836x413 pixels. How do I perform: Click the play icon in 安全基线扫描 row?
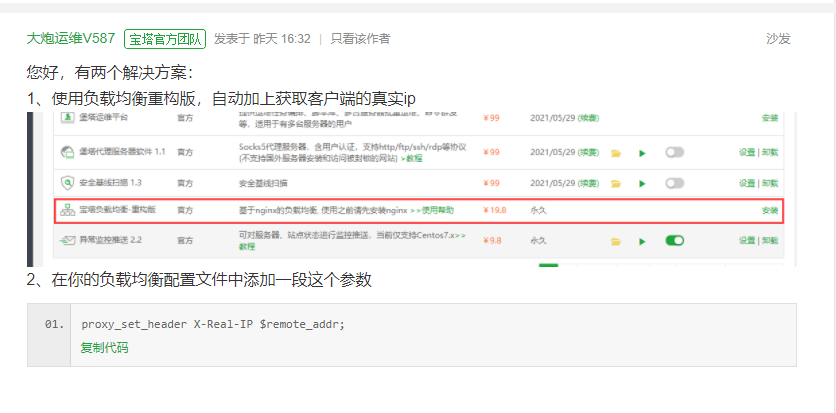point(642,184)
